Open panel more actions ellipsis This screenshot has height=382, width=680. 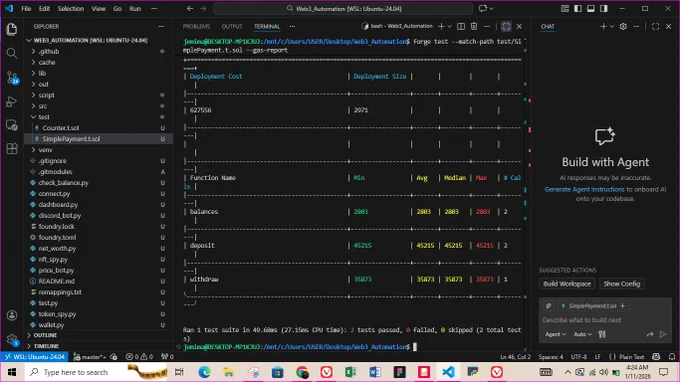292,26
